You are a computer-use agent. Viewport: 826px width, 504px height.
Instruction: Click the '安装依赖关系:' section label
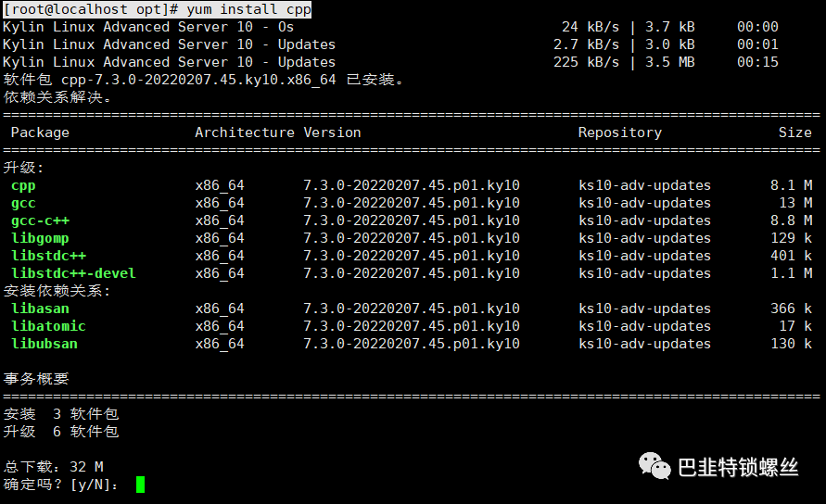[57, 291]
